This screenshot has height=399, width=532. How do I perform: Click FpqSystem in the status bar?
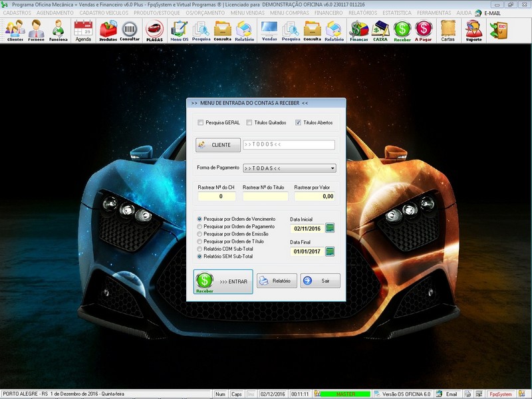(501, 394)
